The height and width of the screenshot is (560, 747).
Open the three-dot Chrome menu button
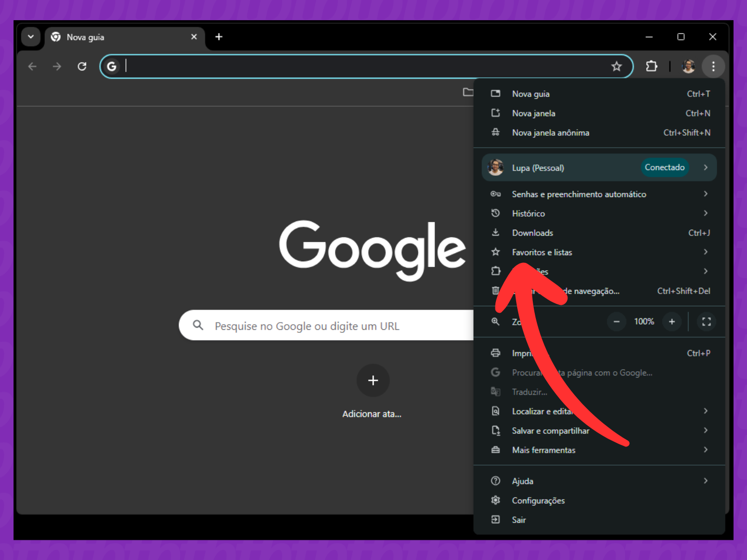pos(713,66)
